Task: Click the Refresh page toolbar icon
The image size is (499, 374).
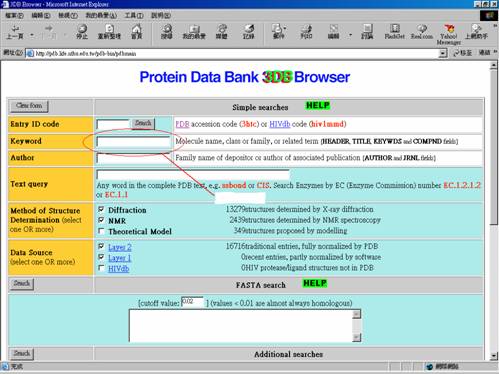Action: click(109, 32)
